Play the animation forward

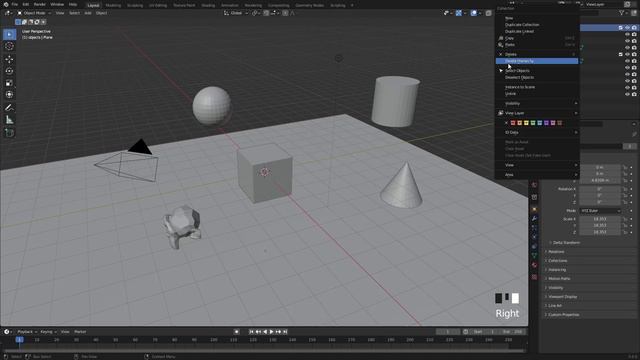coord(271,332)
